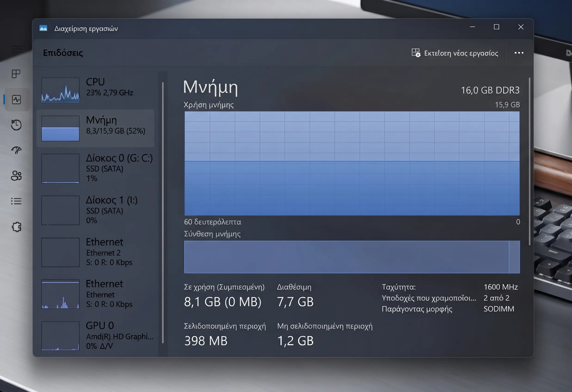
Task: Click the 7,7 GB available value
Action: (x=295, y=302)
